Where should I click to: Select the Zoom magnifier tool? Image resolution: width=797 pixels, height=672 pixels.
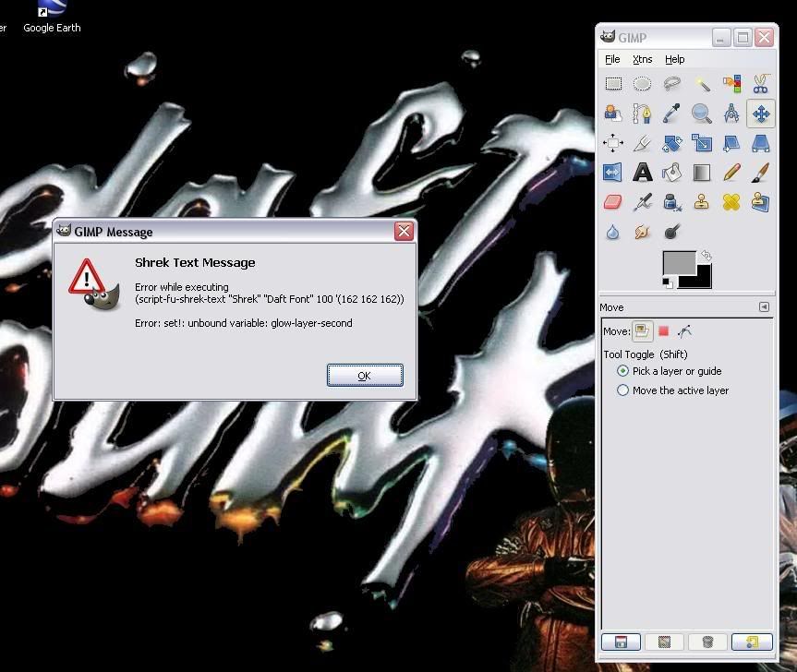(x=702, y=114)
